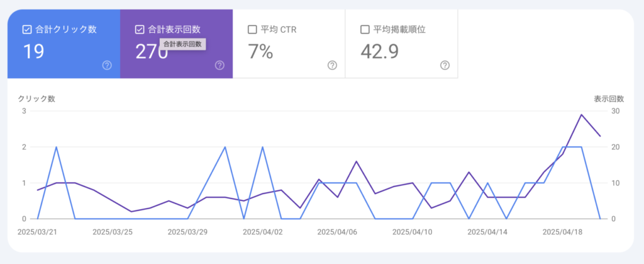Click the 2025/04/18 date axis label
This screenshot has height=264, width=644.
click(x=562, y=232)
